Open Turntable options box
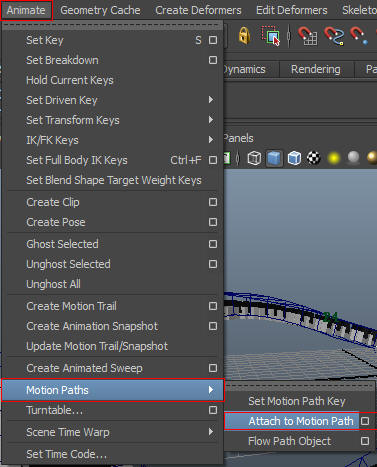377x467 pixels. [213, 410]
